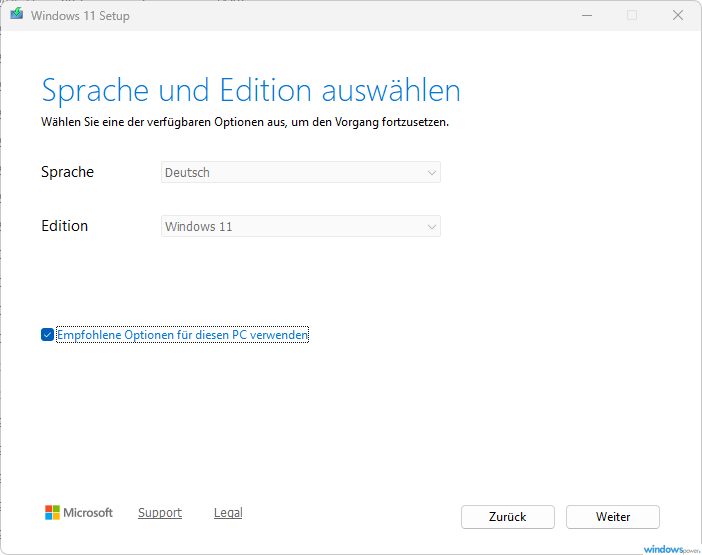The width and height of the screenshot is (702, 555).
Task: Click the heading Sprache und Edition auswählen
Action: point(251,91)
